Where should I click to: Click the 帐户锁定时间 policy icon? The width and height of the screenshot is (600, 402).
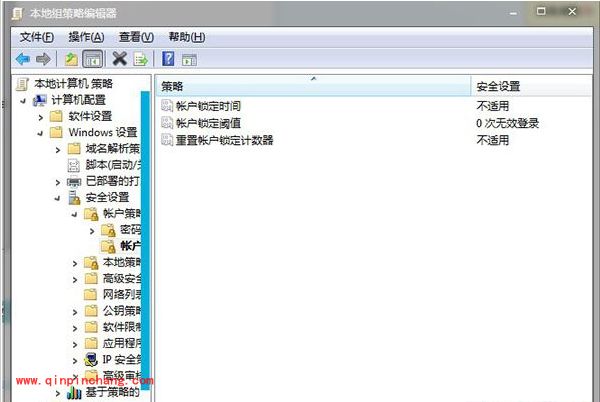(167, 105)
